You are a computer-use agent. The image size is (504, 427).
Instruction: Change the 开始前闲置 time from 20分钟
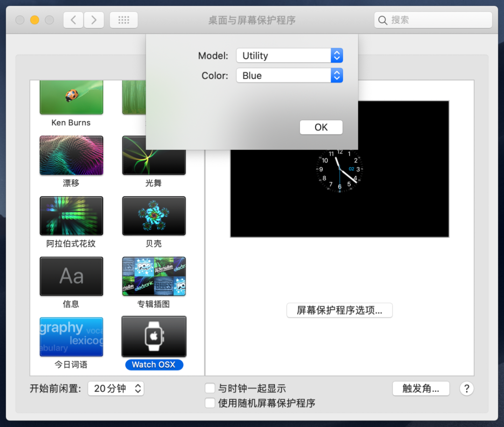[116, 388]
